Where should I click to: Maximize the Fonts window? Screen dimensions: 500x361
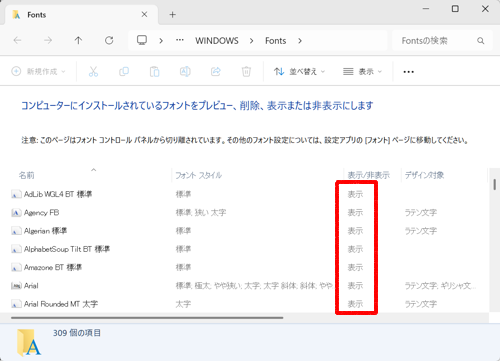455,9
